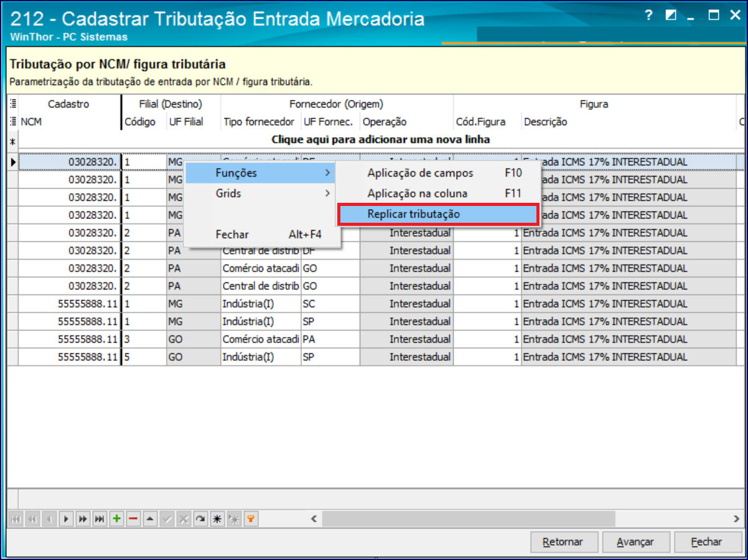Viewport: 748px width, 560px height.
Task: Click Indústria(I) cell in the SC row
Action: (x=261, y=304)
